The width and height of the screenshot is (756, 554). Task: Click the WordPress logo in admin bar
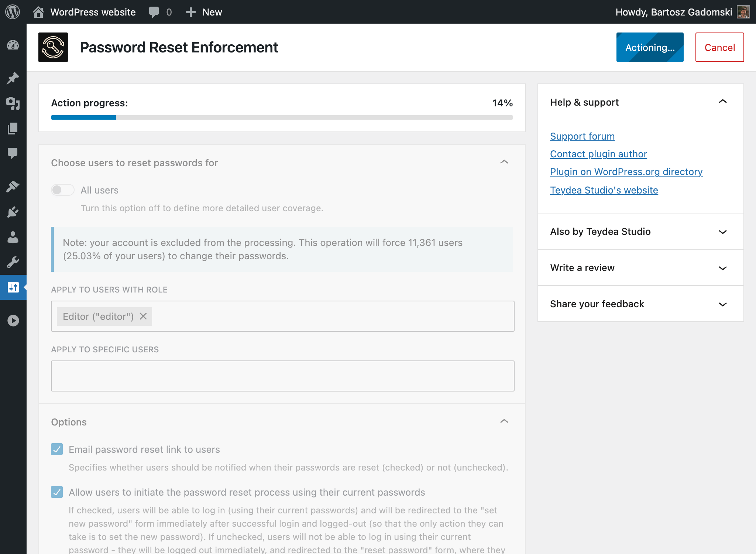[x=13, y=12]
